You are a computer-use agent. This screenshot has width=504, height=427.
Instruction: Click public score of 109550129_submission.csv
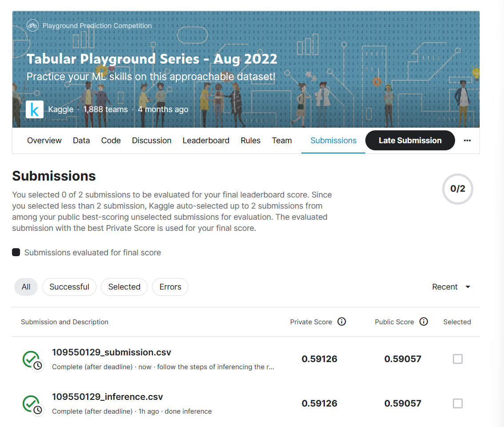(x=403, y=359)
